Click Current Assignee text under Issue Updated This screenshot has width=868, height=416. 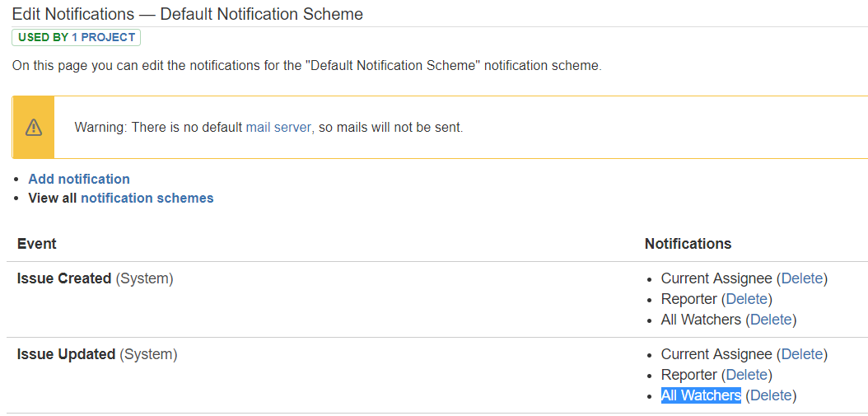716,354
